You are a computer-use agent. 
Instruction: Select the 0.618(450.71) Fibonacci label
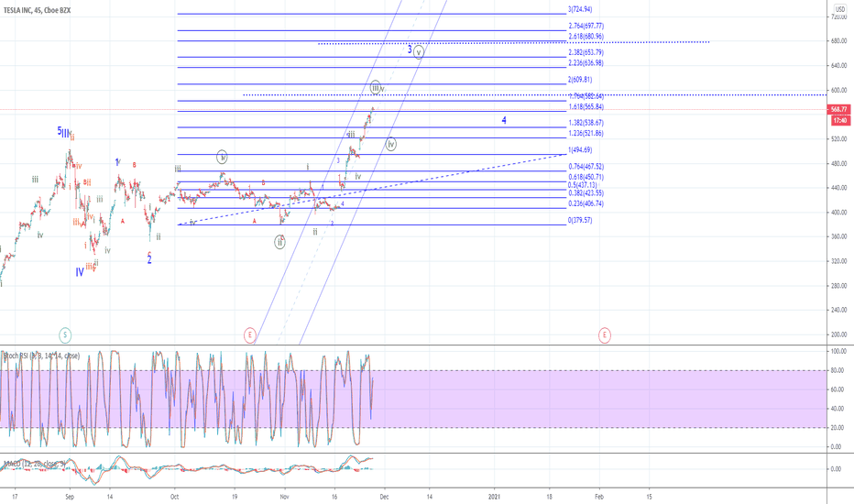click(x=586, y=177)
